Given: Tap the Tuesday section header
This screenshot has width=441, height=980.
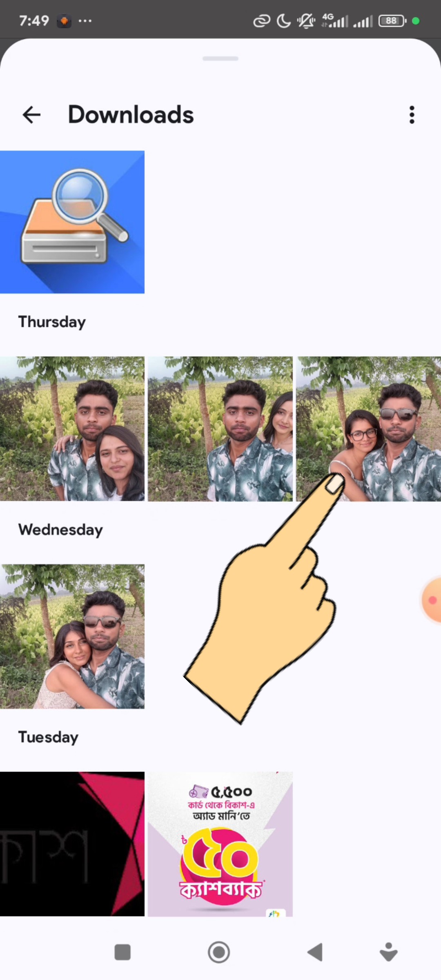Looking at the screenshot, I should [48, 737].
